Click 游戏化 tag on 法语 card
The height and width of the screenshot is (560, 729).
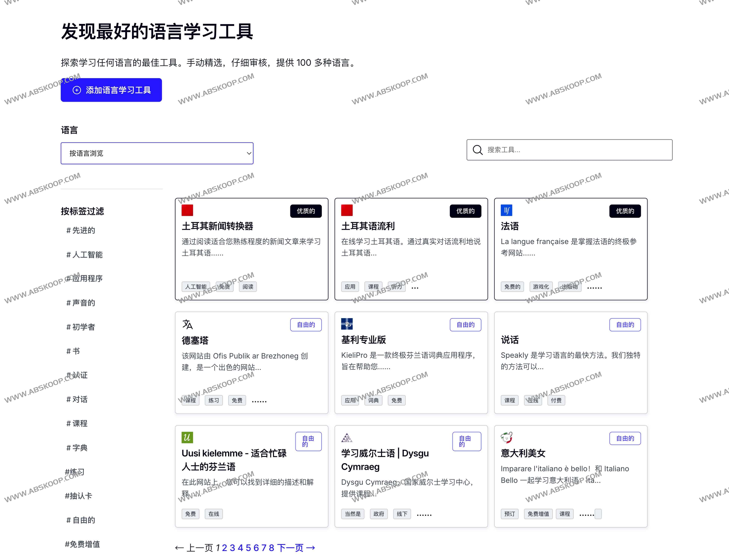pyautogui.click(x=541, y=287)
